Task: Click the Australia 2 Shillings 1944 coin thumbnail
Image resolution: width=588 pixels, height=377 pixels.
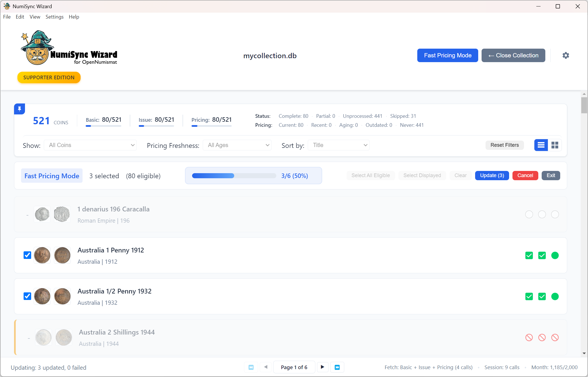Action: [x=44, y=337]
